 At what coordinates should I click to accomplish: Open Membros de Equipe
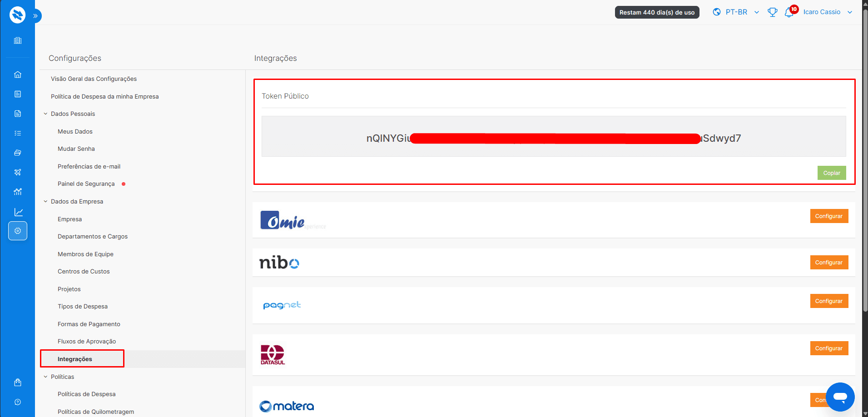coord(85,254)
